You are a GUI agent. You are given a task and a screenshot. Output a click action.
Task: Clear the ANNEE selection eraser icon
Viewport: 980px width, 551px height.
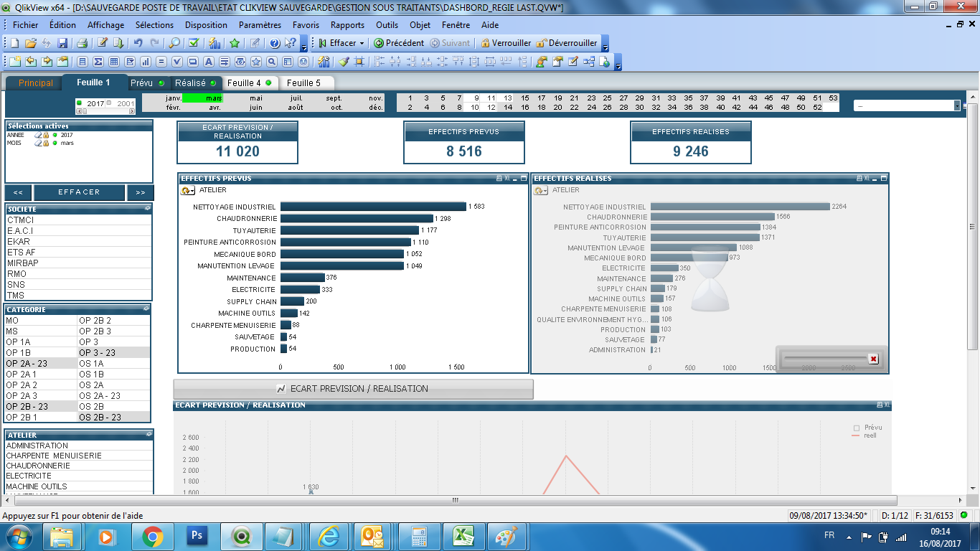(38, 135)
